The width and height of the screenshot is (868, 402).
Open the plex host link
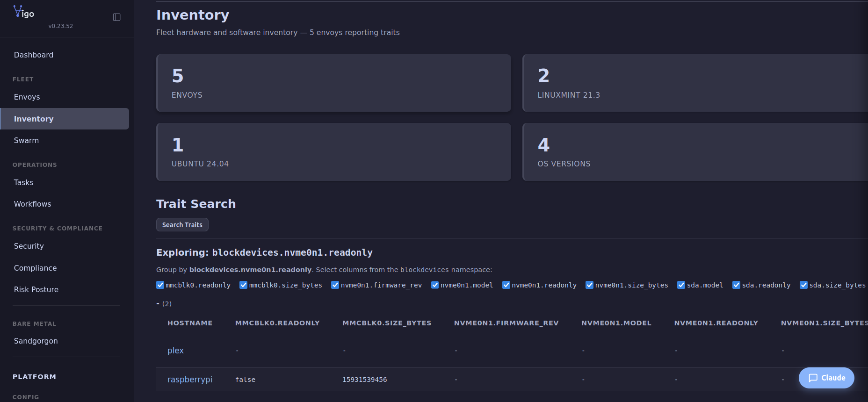click(176, 351)
